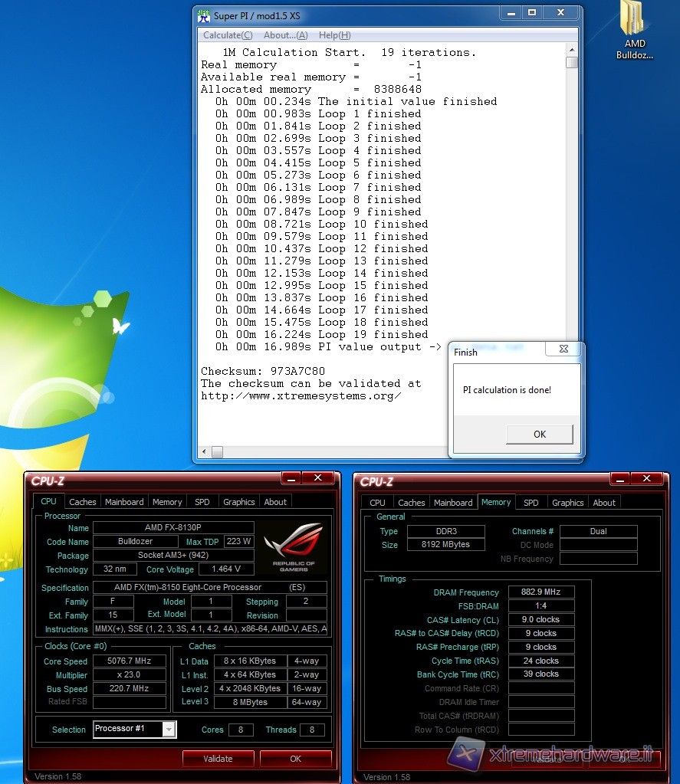This screenshot has width=680, height=784.
Task: Click the Super PI title bar icon
Action: [204, 15]
